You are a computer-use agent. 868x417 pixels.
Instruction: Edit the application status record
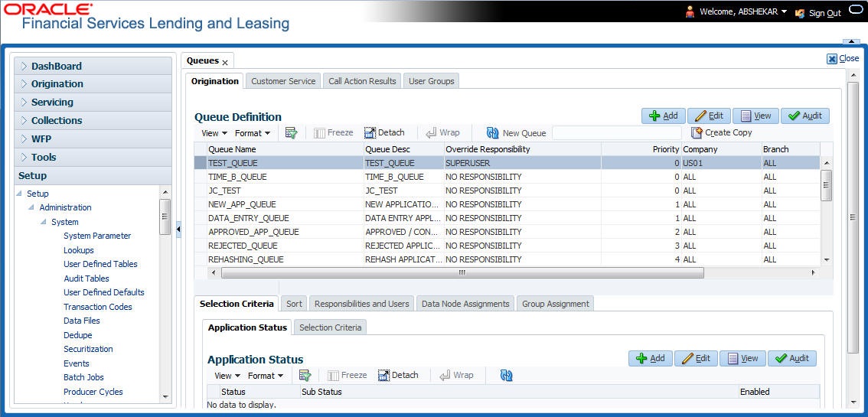[697, 358]
